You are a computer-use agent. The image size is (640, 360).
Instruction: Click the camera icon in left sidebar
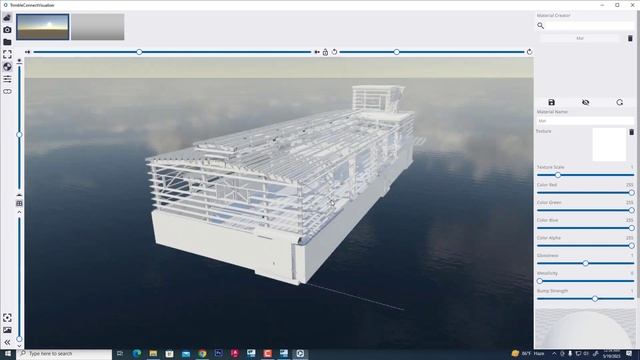coord(7,30)
